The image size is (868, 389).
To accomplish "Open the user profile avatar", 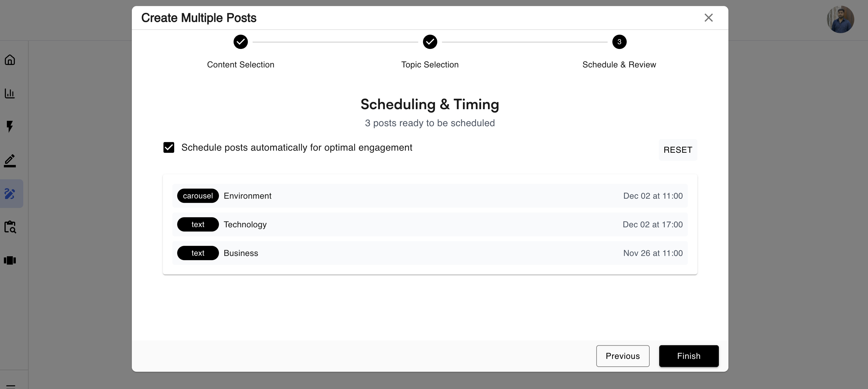I will click(840, 19).
